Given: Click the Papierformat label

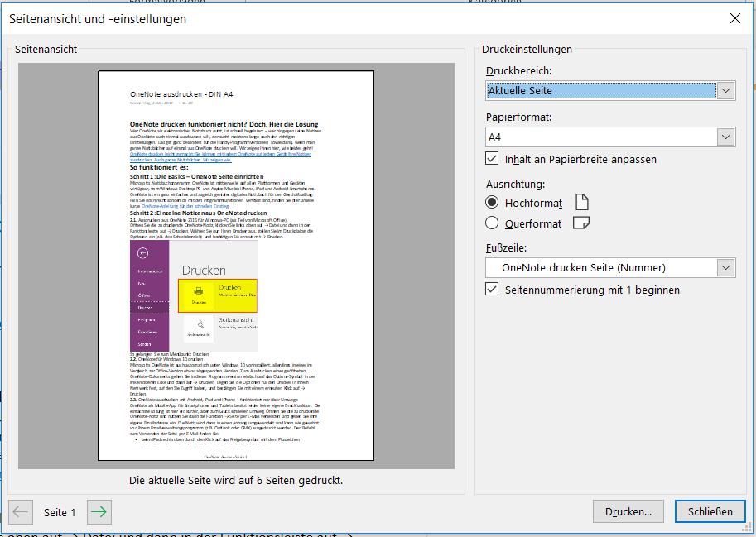Looking at the screenshot, I should tap(518, 117).
